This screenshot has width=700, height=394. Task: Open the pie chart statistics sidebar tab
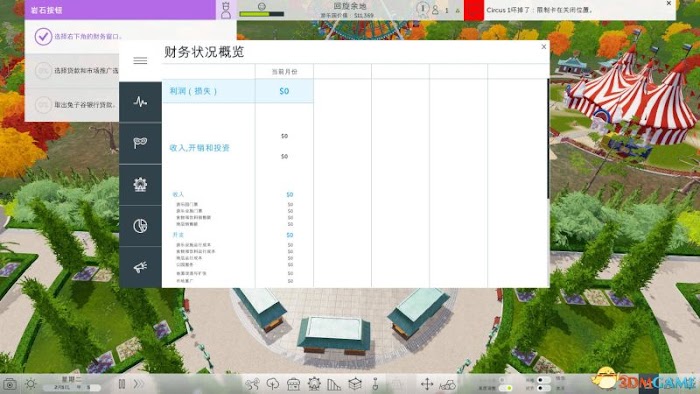(140, 226)
